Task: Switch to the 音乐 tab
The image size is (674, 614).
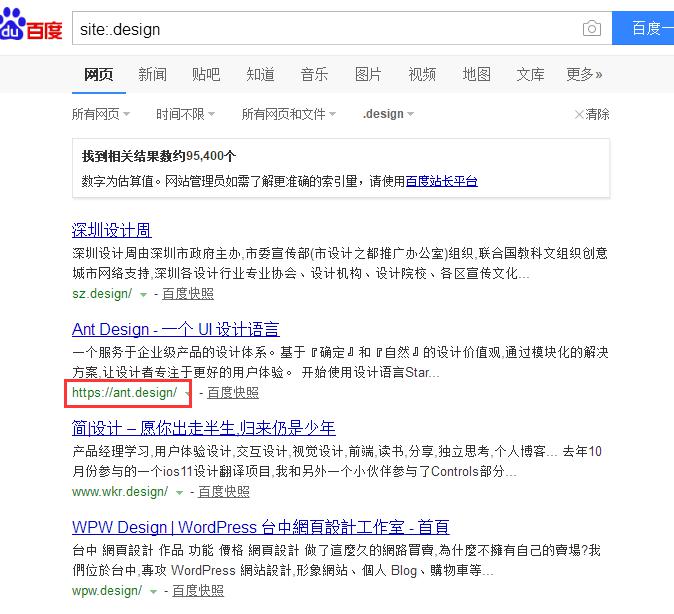Action: pos(314,74)
